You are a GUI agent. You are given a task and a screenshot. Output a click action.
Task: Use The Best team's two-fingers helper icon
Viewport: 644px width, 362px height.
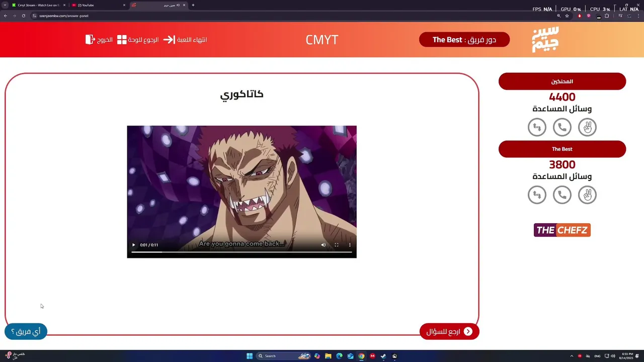pyautogui.click(x=587, y=195)
